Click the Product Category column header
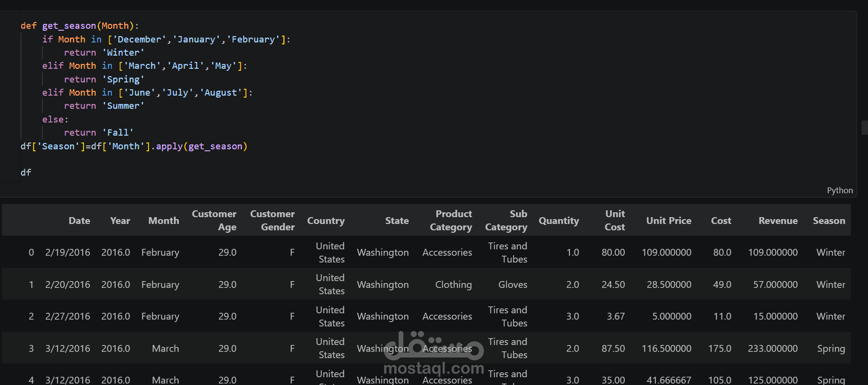Viewport: 868px width, 385px height. [451, 221]
